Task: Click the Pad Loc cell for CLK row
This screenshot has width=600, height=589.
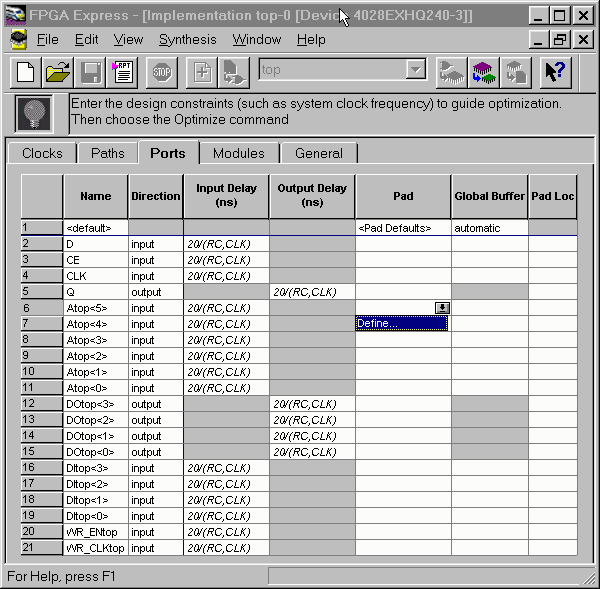Action: [x=553, y=276]
